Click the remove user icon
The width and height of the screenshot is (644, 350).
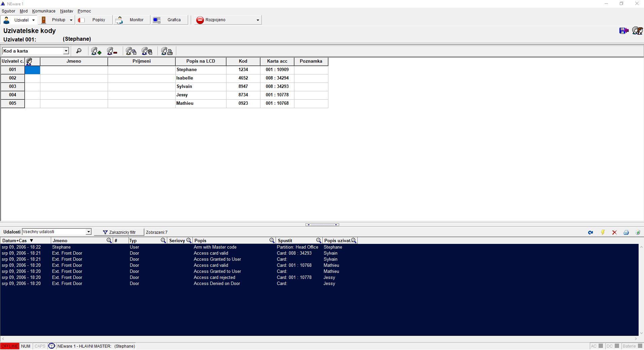point(112,51)
